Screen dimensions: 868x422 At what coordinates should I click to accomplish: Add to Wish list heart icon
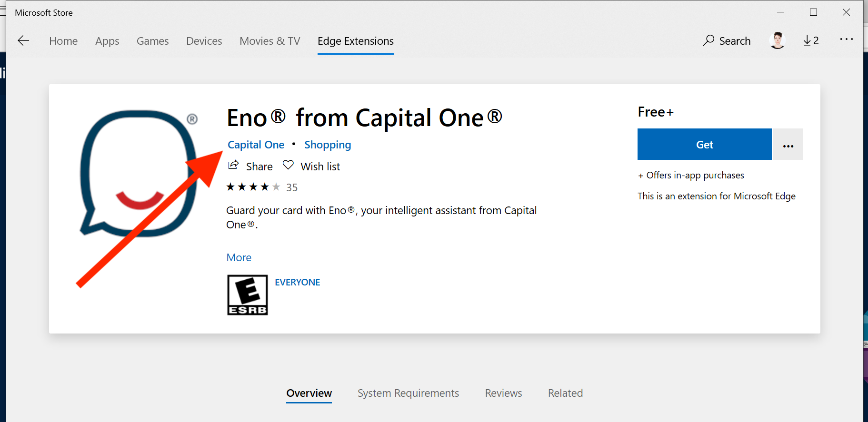[288, 165]
